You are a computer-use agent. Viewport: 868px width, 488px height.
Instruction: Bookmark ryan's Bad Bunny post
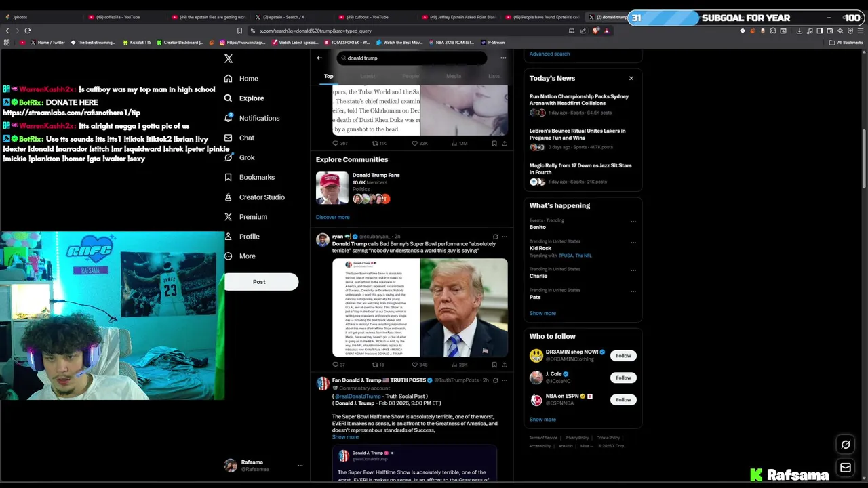tap(494, 365)
